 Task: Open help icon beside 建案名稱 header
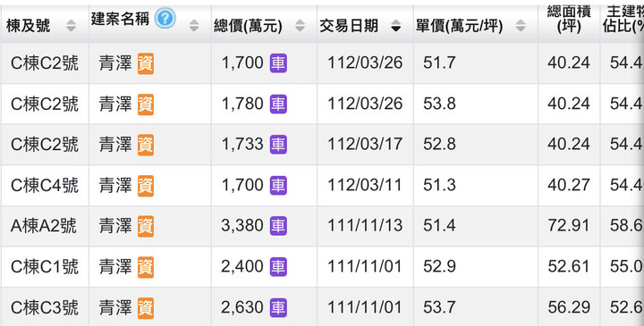165,19
